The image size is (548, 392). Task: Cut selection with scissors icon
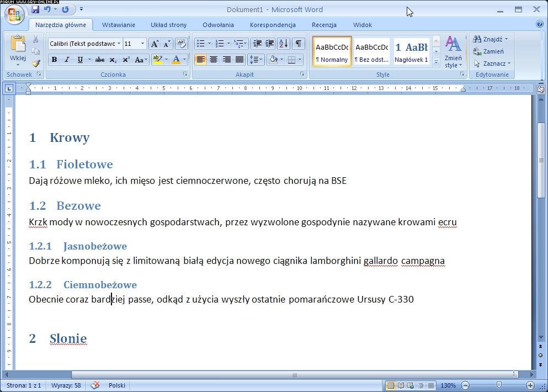coord(36,39)
